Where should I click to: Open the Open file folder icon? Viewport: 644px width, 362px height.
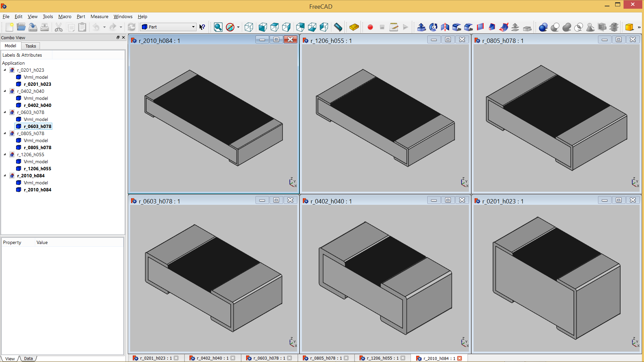pyautogui.click(x=21, y=27)
